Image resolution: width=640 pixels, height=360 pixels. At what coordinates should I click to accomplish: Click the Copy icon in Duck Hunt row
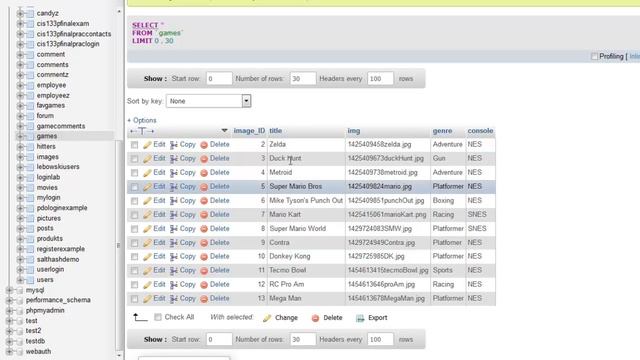pyautogui.click(x=174, y=159)
